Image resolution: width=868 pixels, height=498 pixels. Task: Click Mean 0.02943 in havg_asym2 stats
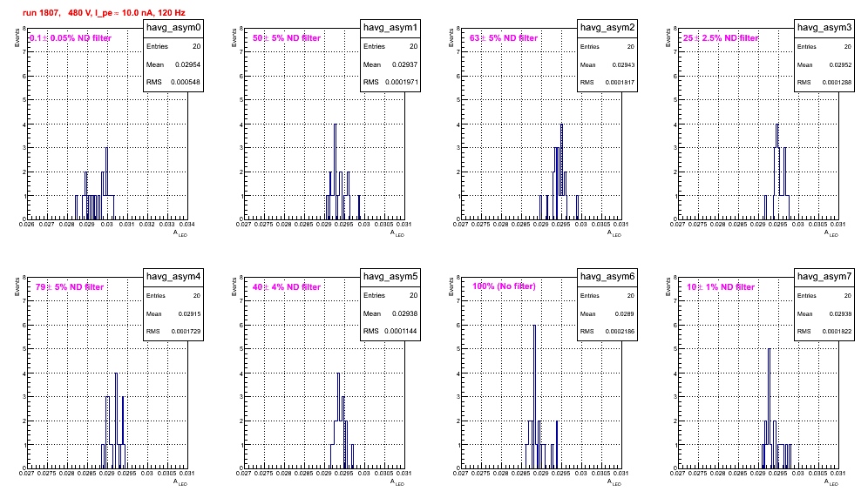click(607, 64)
